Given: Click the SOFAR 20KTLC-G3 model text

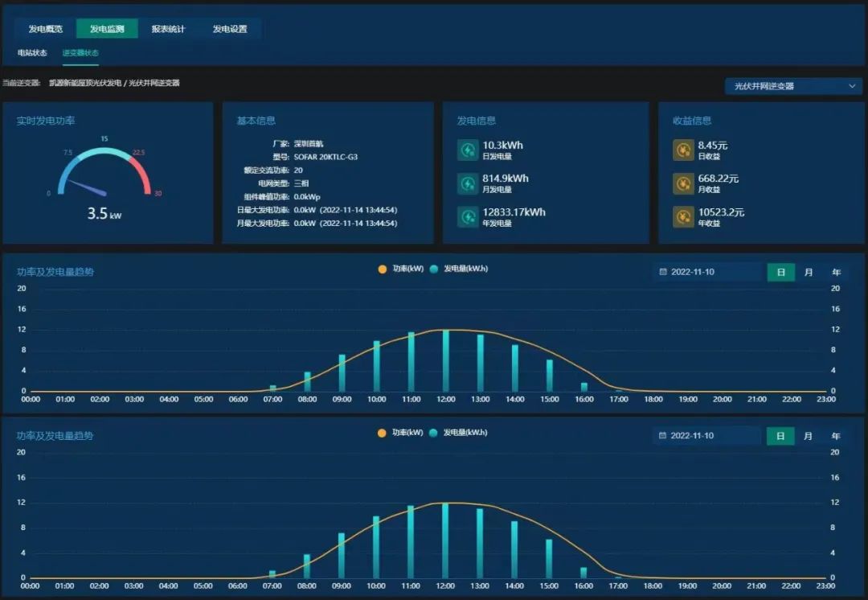Looking at the screenshot, I should [325, 157].
